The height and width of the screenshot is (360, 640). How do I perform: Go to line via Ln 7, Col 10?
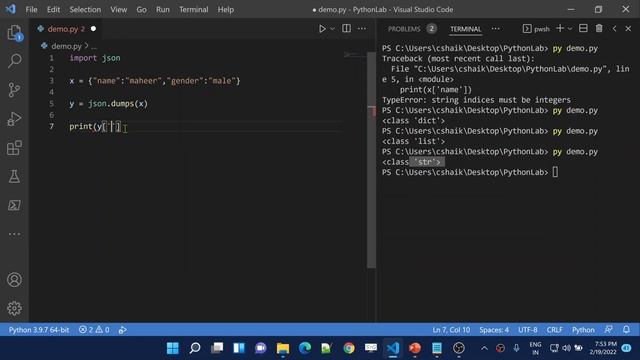(451, 330)
